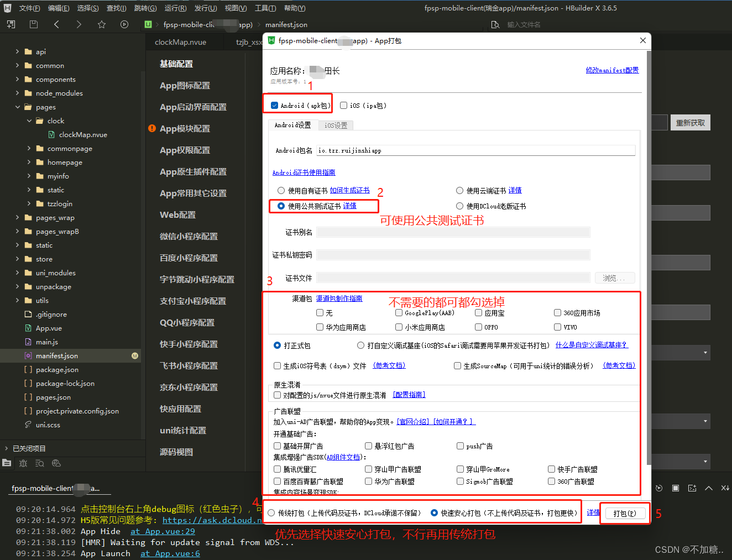Switch to clockMap.nvue editor tab
The height and width of the screenshot is (560, 732).
(x=180, y=42)
